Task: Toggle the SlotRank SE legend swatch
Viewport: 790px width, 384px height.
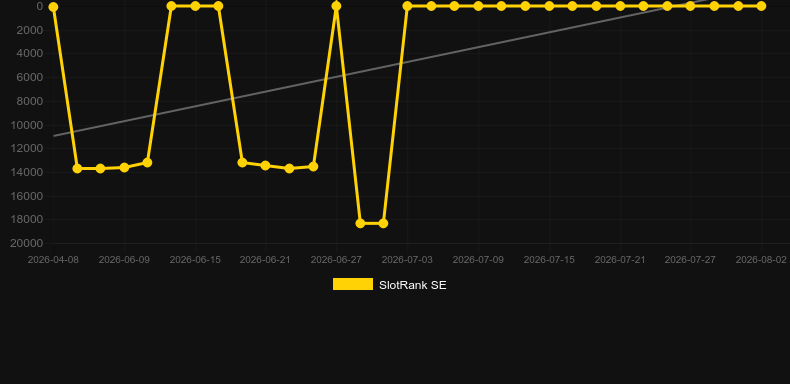Action: [353, 284]
